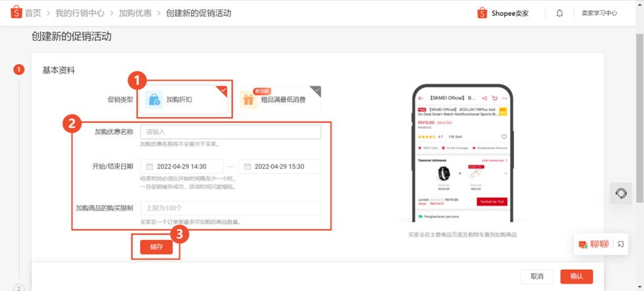Viewport: 644px width, 291px height.
Task: Click the 储存 save button
Action: 156,247
